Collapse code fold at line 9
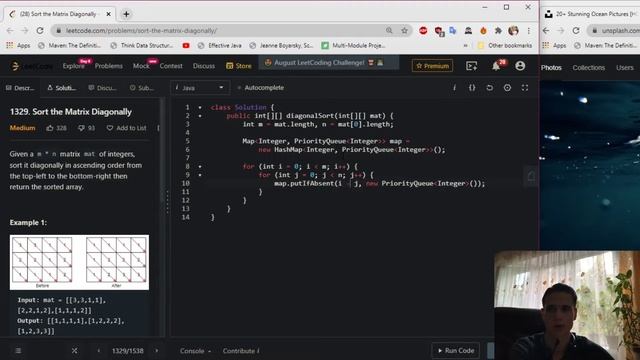The width and height of the screenshot is (640, 360). coord(200,175)
